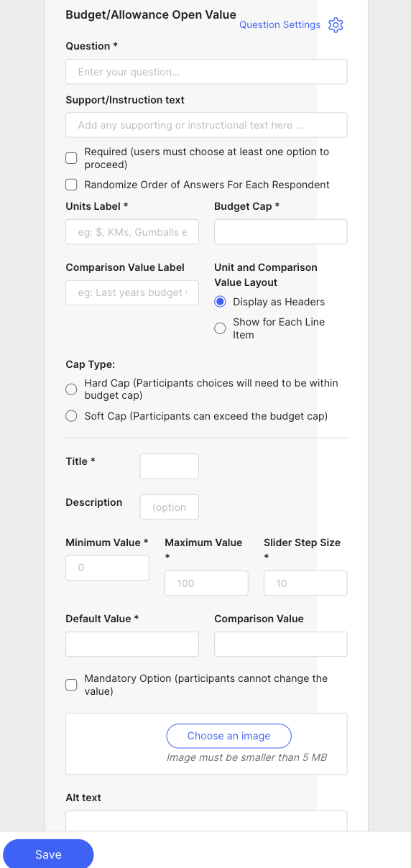Click the Comparison Value Label input
This screenshot has width=411, height=868.
(x=132, y=292)
